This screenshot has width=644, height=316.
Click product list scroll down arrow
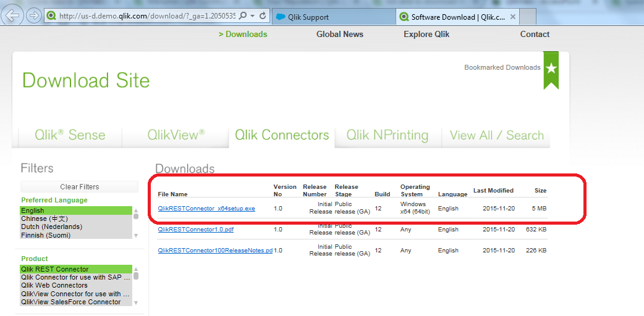[x=136, y=303]
